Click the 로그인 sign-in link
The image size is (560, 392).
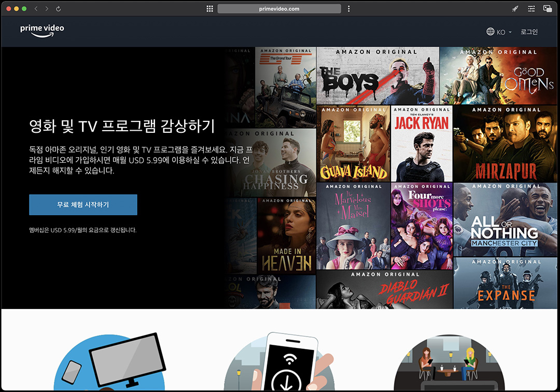coord(529,32)
